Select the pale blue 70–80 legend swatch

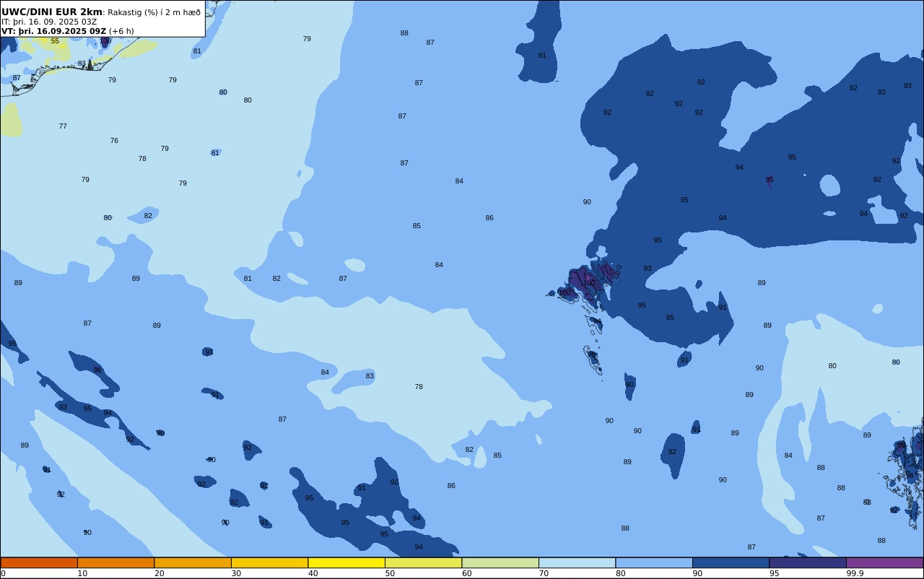pyautogui.click(x=577, y=562)
